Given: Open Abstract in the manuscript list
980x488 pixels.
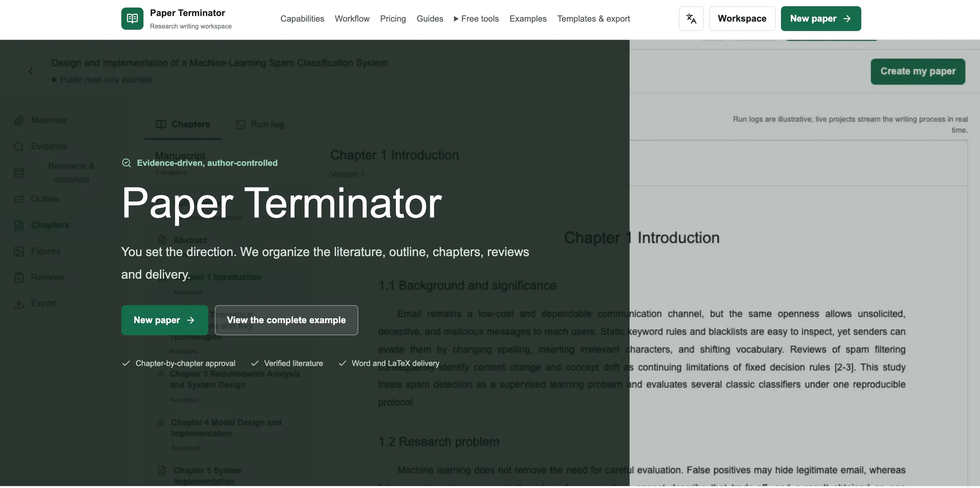Looking at the screenshot, I should (190, 240).
